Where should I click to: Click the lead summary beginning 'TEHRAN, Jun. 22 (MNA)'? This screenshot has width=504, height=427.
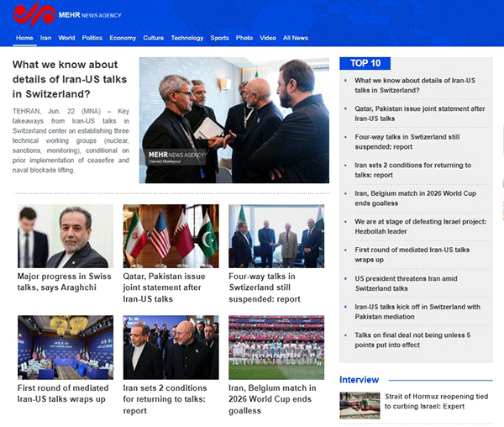point(71,140)
